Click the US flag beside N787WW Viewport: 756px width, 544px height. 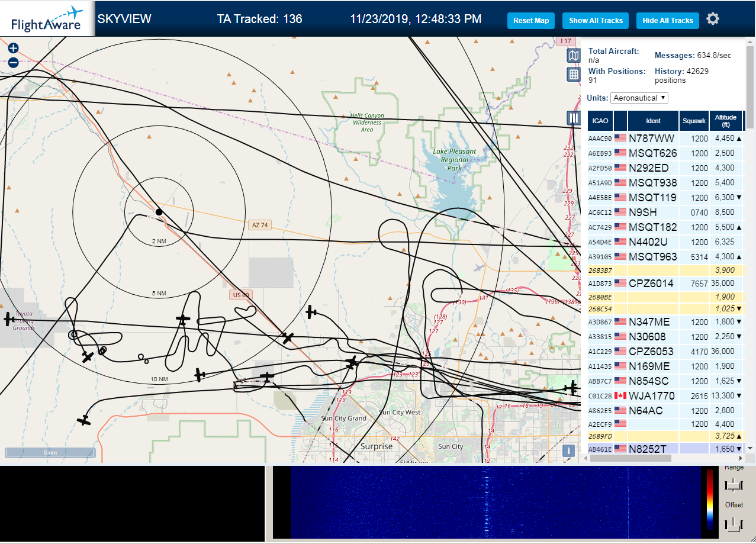[620, 138]
